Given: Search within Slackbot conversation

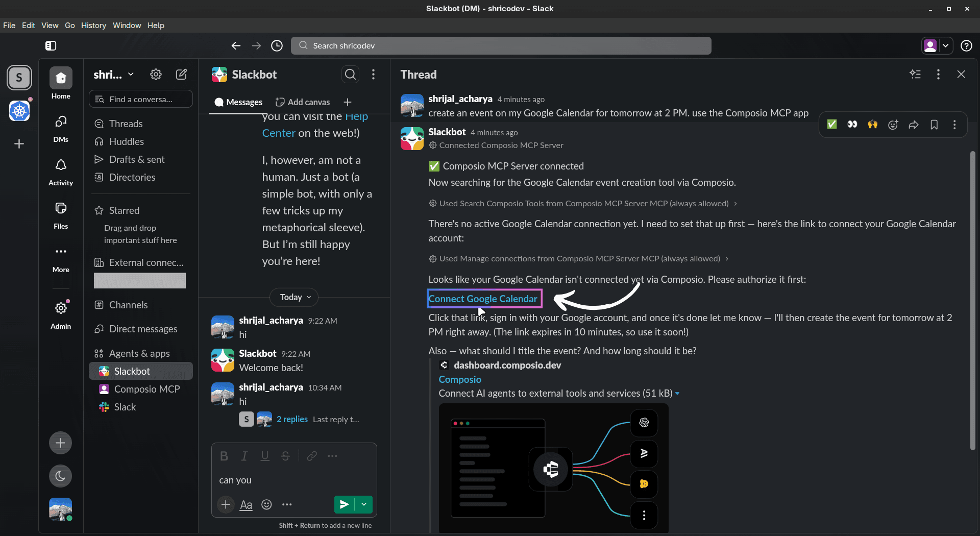Looking at the screenshot, I should [x=350, y=75].
